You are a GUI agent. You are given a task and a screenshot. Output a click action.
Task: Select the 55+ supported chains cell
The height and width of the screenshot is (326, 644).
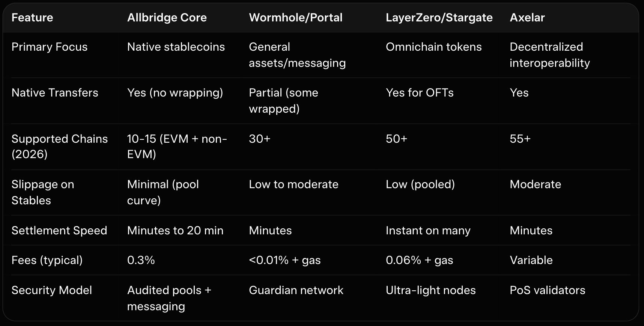(520, 139)
